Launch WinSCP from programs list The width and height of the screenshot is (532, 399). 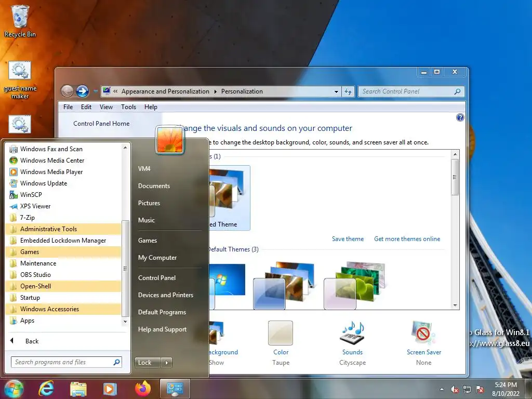[63, 195]
